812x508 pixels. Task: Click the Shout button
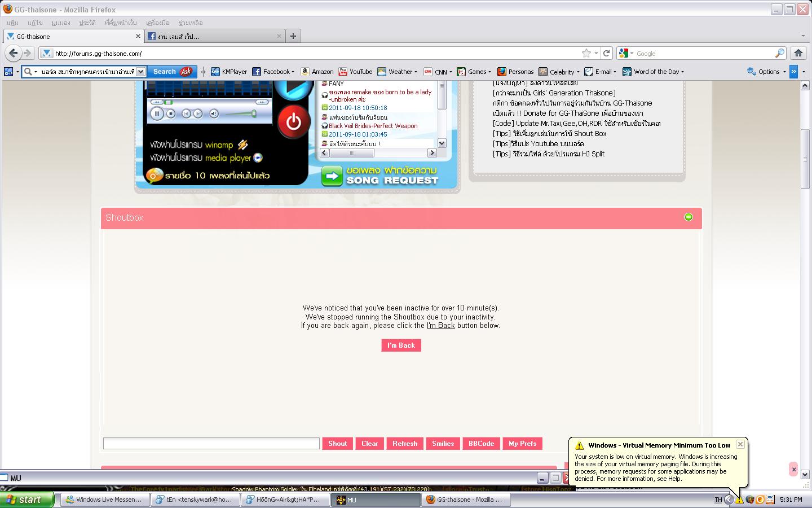[x=338, y=444]
